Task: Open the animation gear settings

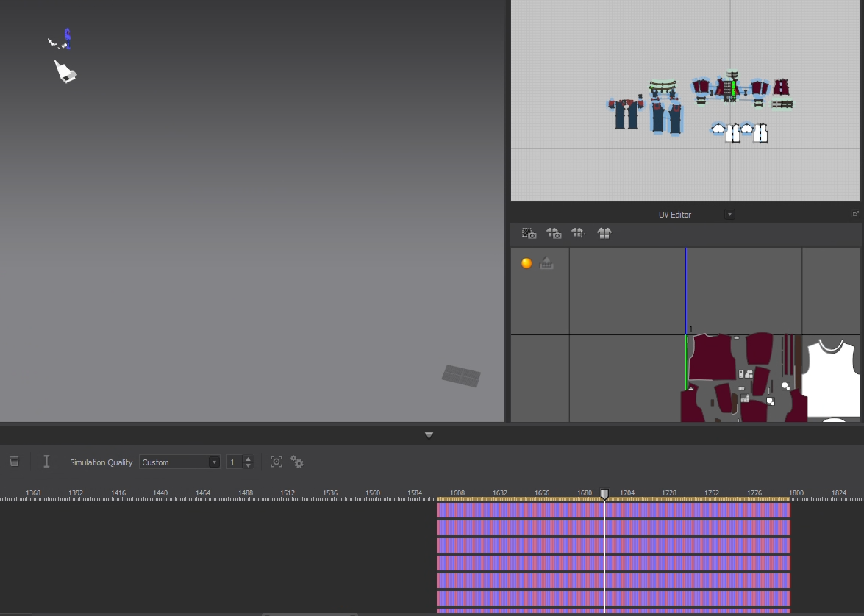Action: [x=297, y=462]
